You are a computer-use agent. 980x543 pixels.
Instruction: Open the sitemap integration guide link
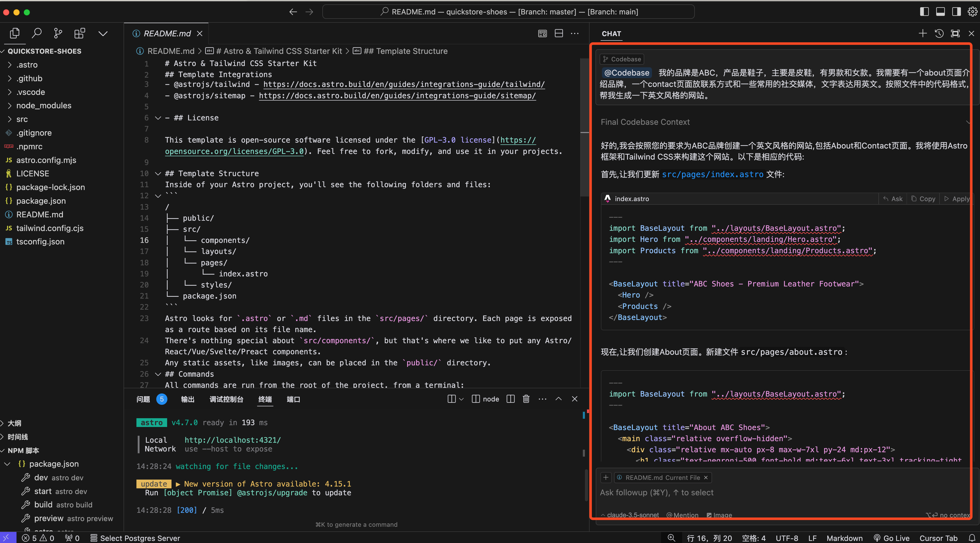[x=397, y=95]
